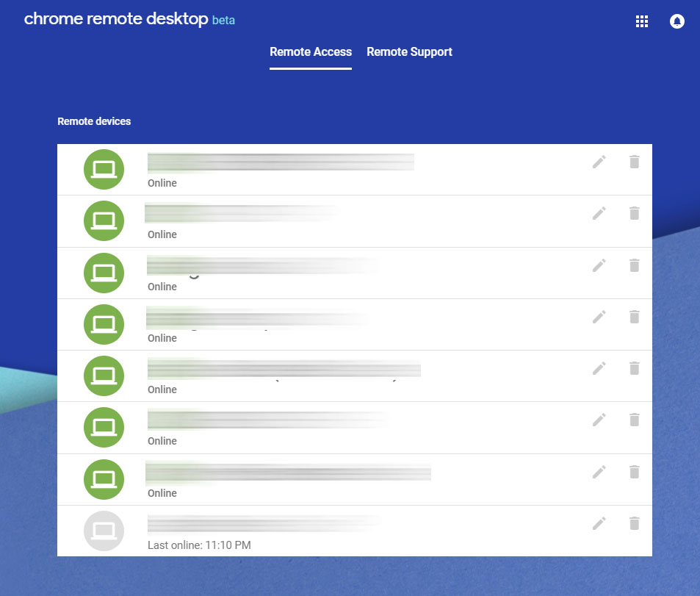Click the delete icon on the seventh online device

[634, 471]
